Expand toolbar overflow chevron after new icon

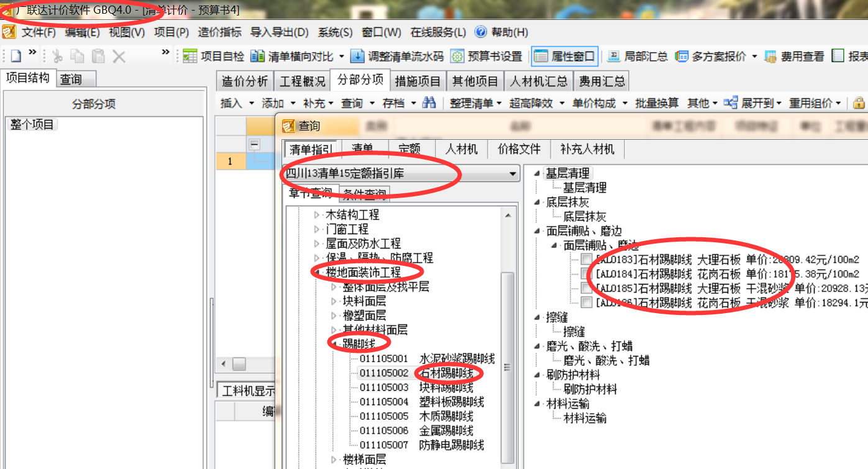click(x=33, y=52)
